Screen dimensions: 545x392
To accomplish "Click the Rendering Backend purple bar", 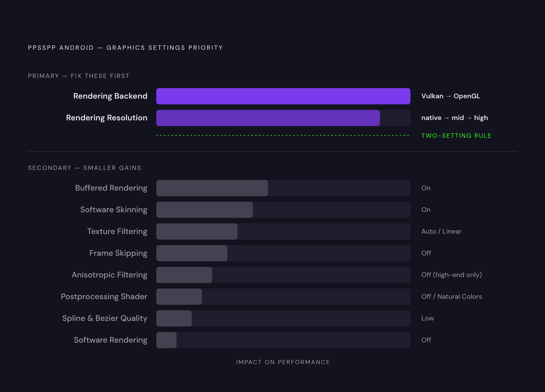I will tap(283, 96).
